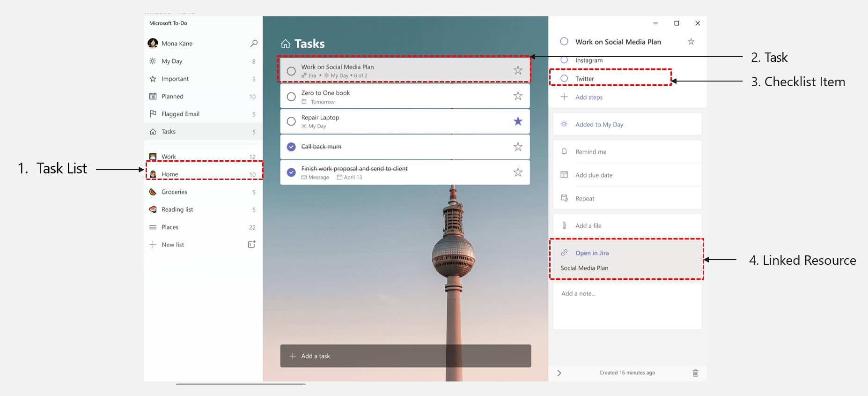Star the Zero to One book task

pos(518,96)
